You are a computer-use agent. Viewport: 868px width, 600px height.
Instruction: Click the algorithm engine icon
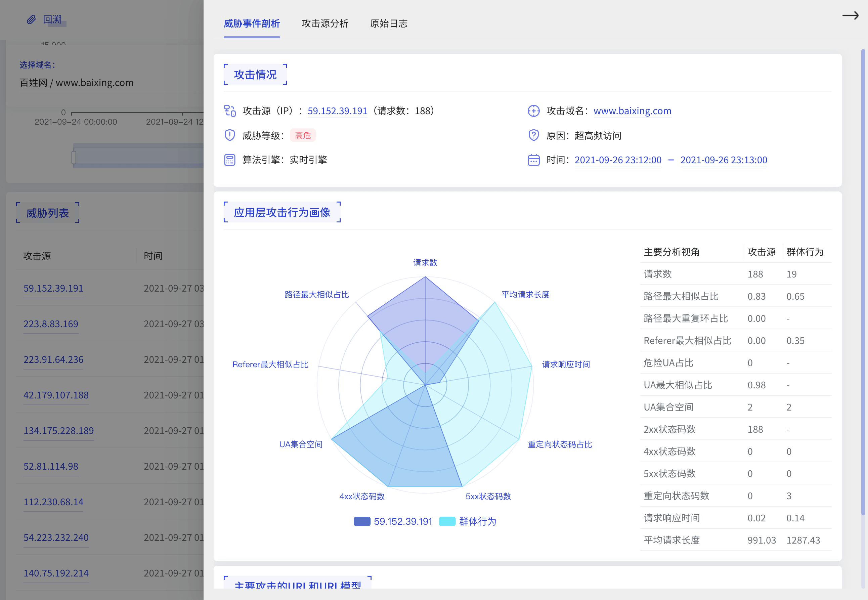pos(230,160)
